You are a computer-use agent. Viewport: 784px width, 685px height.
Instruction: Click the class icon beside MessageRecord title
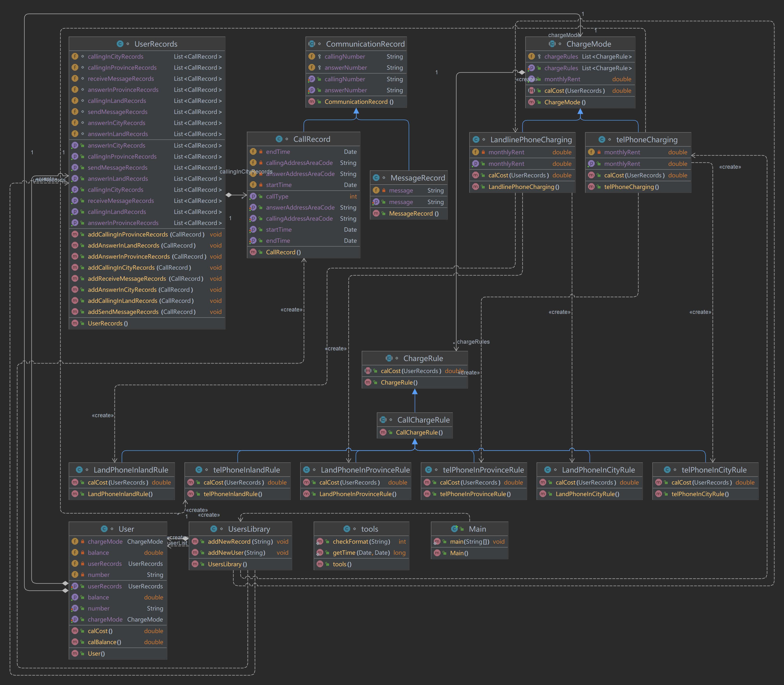click(376, 178)
